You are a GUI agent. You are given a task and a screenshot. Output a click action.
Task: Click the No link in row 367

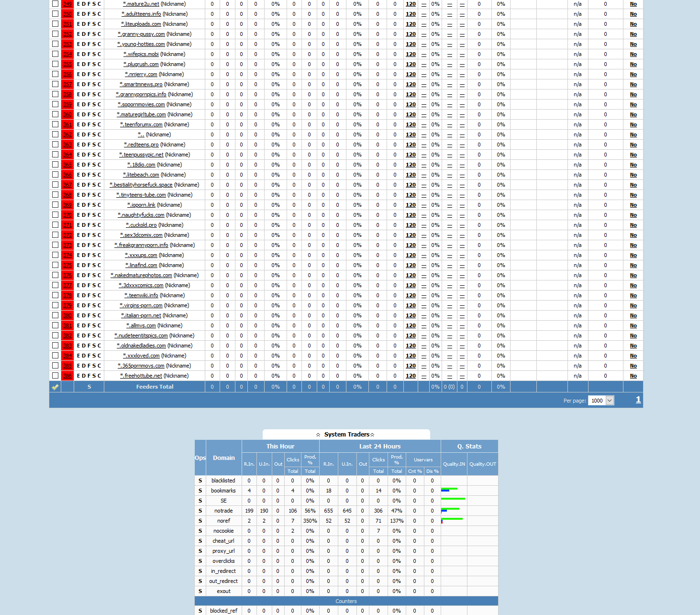pyautogui.click(x=633, y=185)
